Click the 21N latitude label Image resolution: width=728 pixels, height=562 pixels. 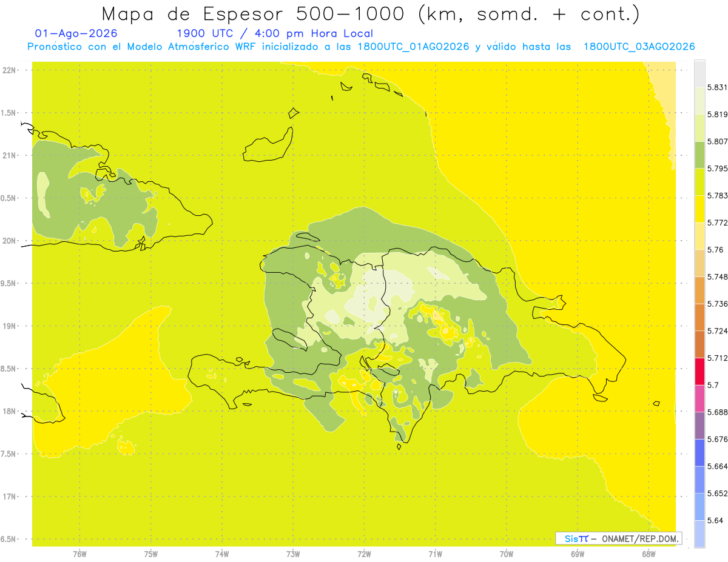click(8, 156)
